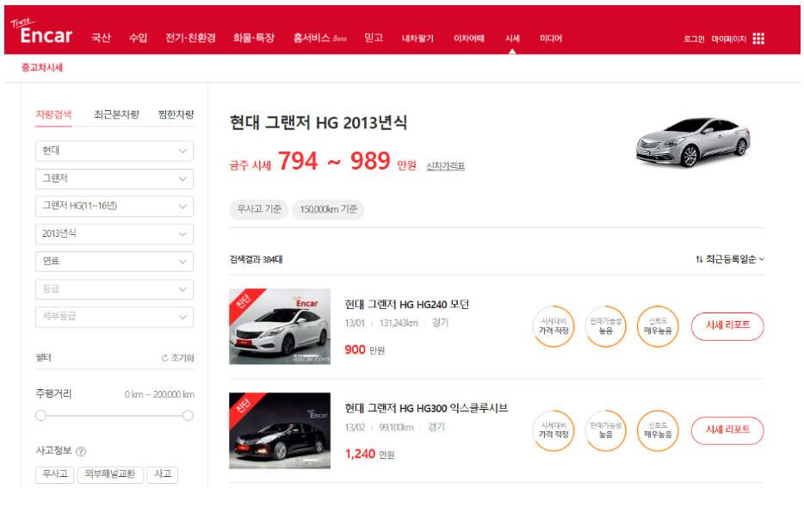Open the 세부등급 sub-grade dropdown
The image size is (804, 532).
(x=114, y=317)
